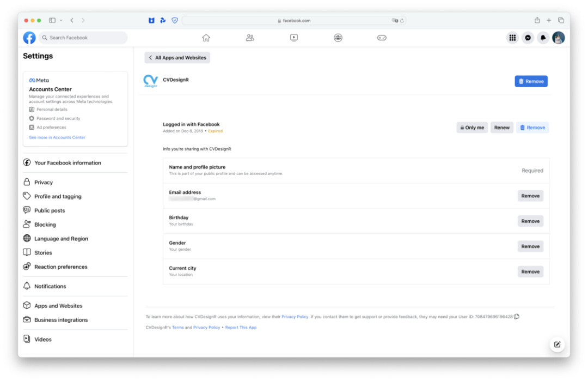The width and height of the screenshot is (588, 381).
Task: Open the account profile picture menu
Action: tap(559, 38)
